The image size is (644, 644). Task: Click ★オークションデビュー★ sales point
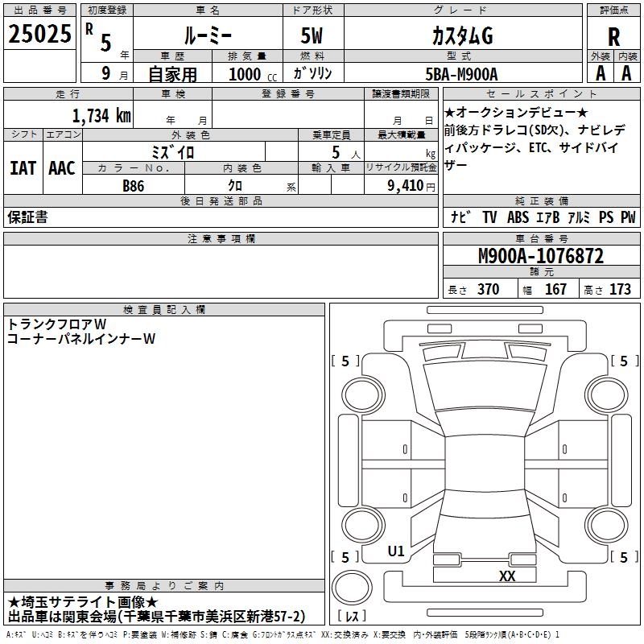click(x=516, y=112)
